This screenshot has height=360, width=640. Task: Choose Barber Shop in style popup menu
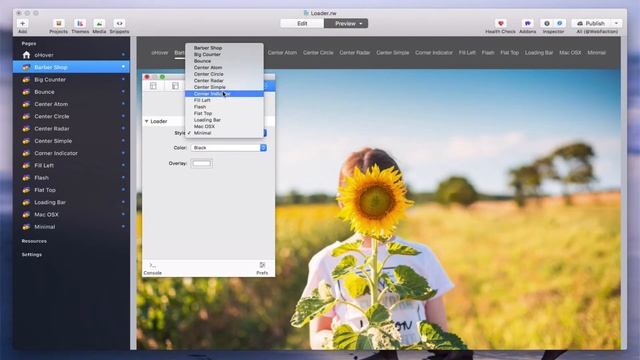[224, 48]
